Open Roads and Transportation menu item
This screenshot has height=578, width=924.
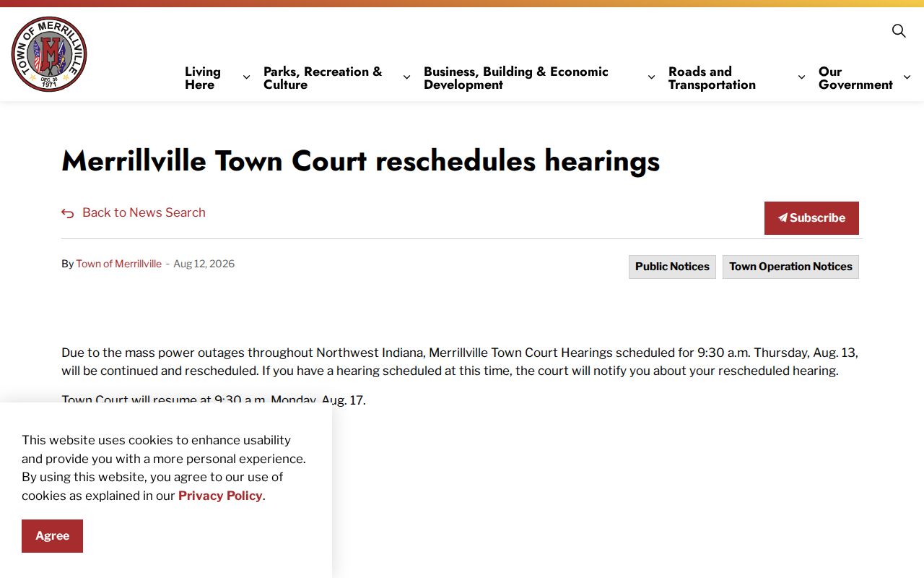[712, 78]
